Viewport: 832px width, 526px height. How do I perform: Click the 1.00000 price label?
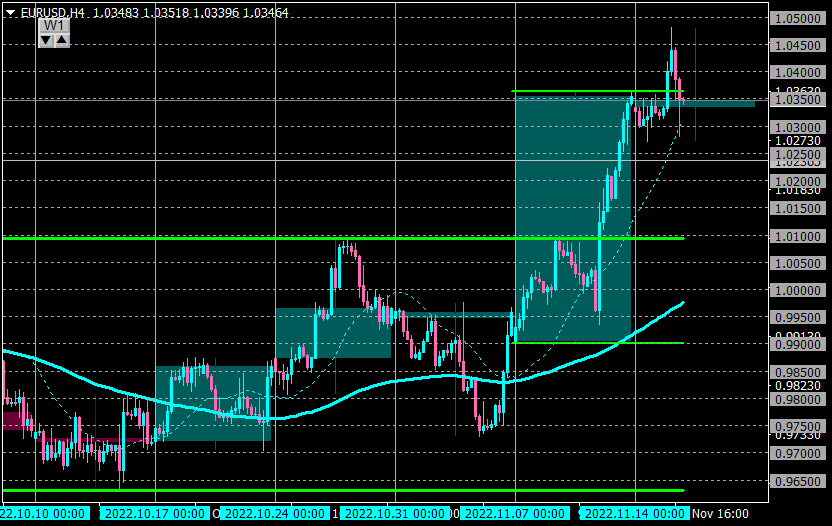click(x=798, y=290)
